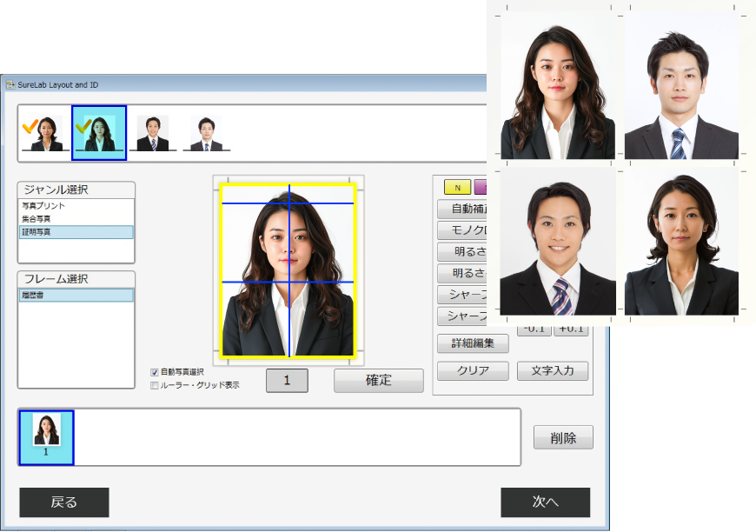756x532 pixels.
Task: Click the SureLab Layout and ID title icon
Action: [x=11, y=85]
